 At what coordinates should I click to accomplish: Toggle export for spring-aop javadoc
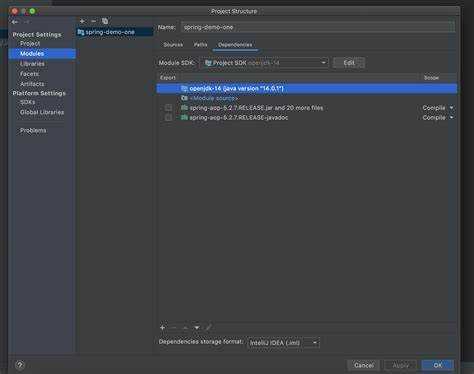[x=169, y=118]
